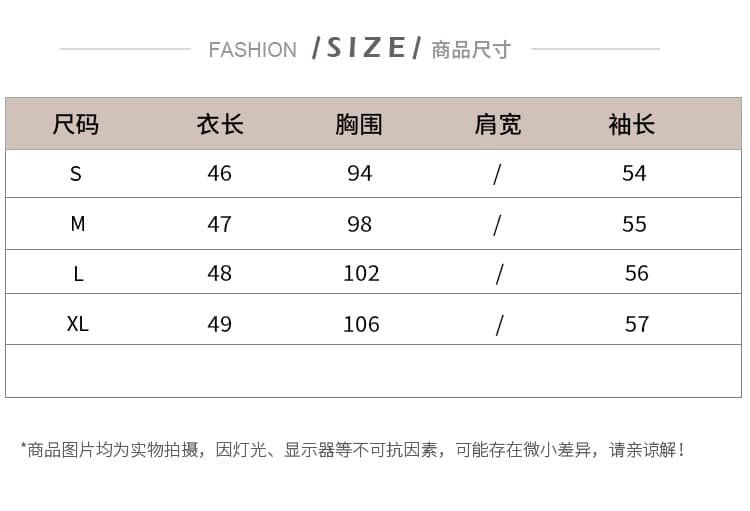750x511 pixels.
Task: Click the L size row label
Action: 78,274
